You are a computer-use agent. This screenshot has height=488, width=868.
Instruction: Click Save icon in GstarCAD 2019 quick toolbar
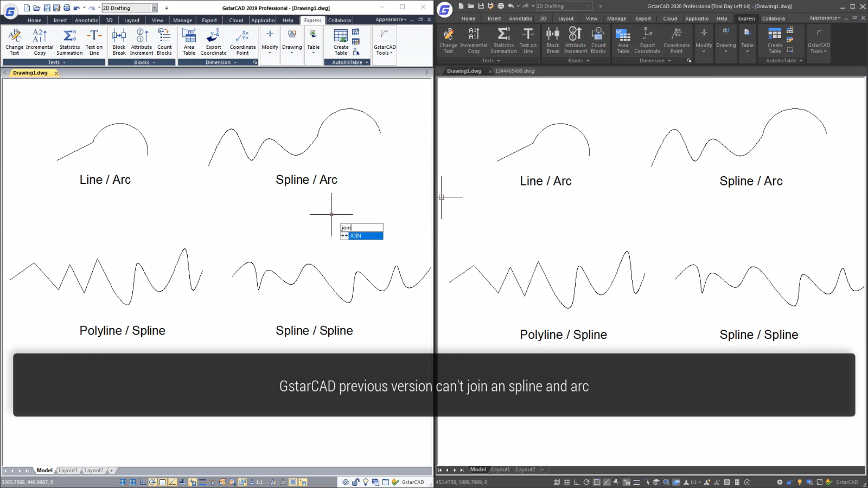tap(47, 8)
